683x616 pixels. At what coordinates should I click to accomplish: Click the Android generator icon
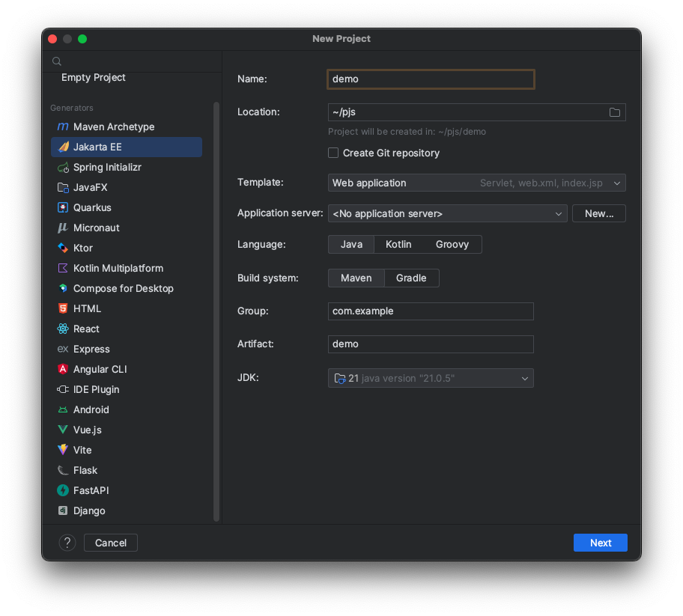coord(64,410)
